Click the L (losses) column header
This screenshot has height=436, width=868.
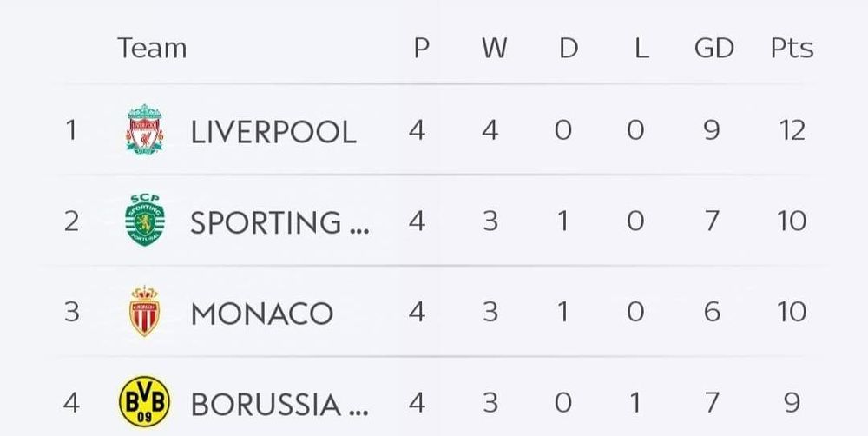point(641,48)
